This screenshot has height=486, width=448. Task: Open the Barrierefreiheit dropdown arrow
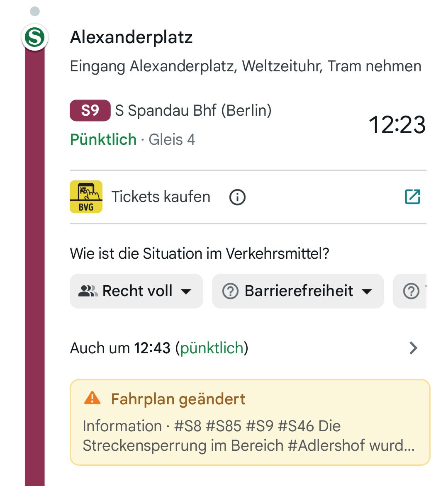pos(367,292)
